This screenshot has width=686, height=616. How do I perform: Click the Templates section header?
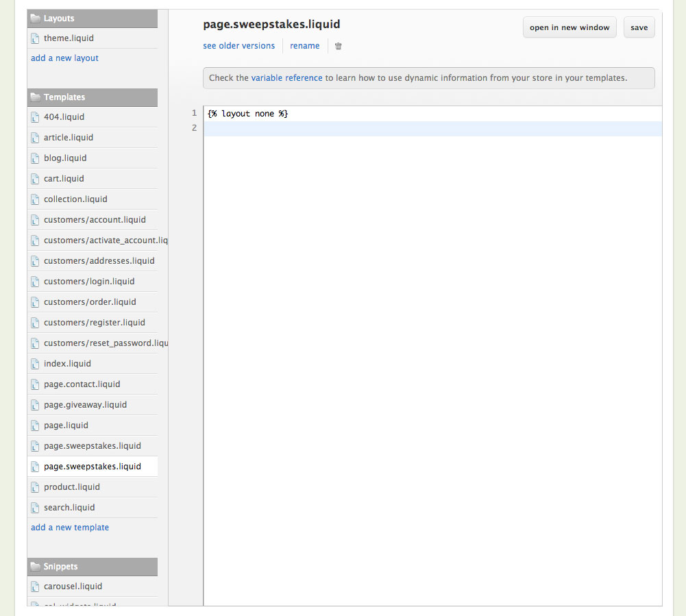pos(93,97)
